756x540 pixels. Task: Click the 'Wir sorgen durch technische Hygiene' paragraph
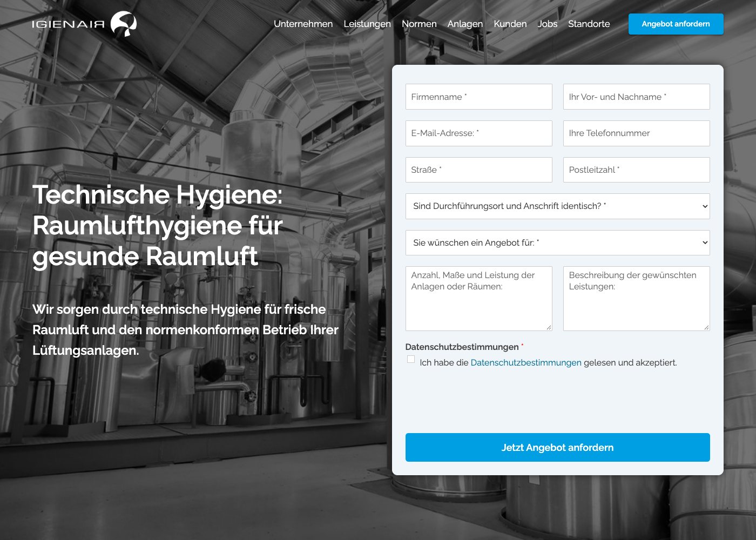tap(186, 330)
